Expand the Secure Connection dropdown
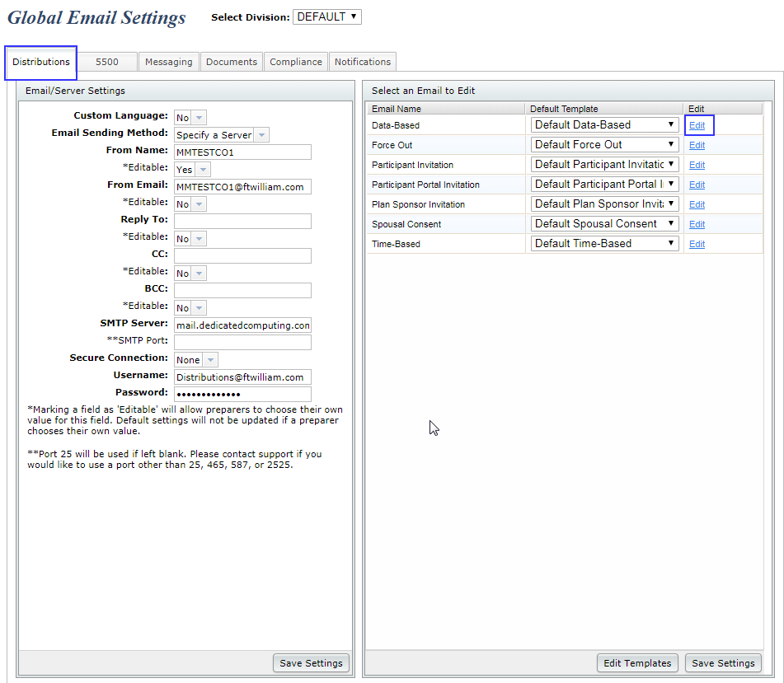This screenshot has height=683, width=784. [x=196, y=360]
